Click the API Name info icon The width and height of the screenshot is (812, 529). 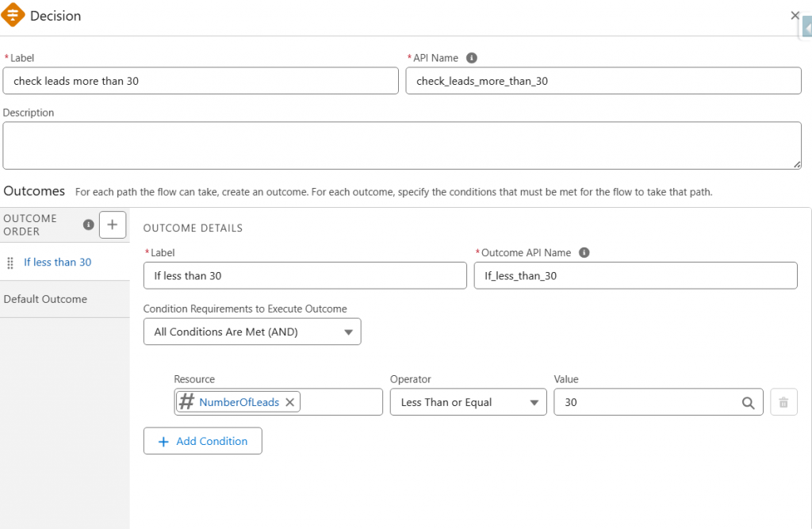(x=471, y=58)
